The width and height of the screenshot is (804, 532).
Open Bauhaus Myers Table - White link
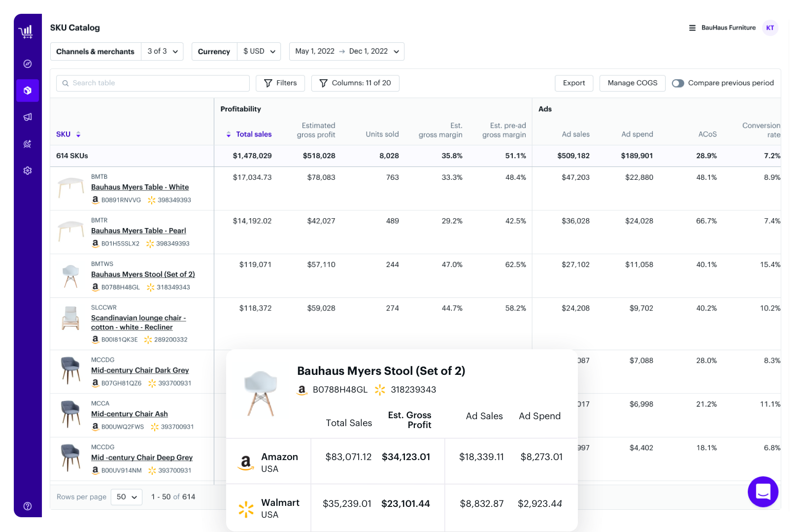140,187
